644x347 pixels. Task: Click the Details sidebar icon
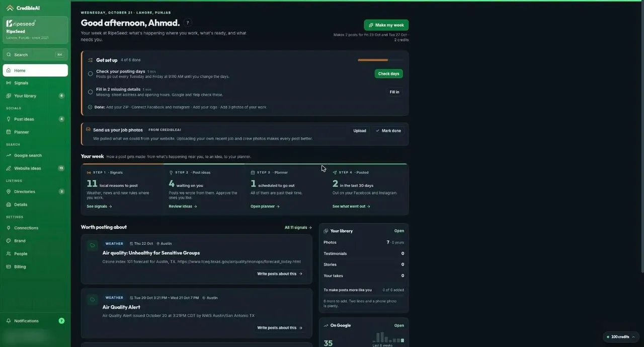click(9, 204)
